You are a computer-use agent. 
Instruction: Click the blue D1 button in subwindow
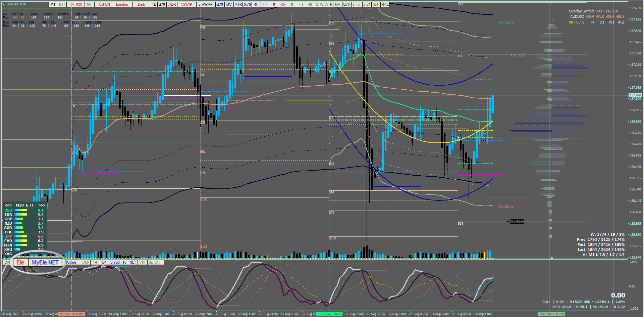click(x=105, y=262)
